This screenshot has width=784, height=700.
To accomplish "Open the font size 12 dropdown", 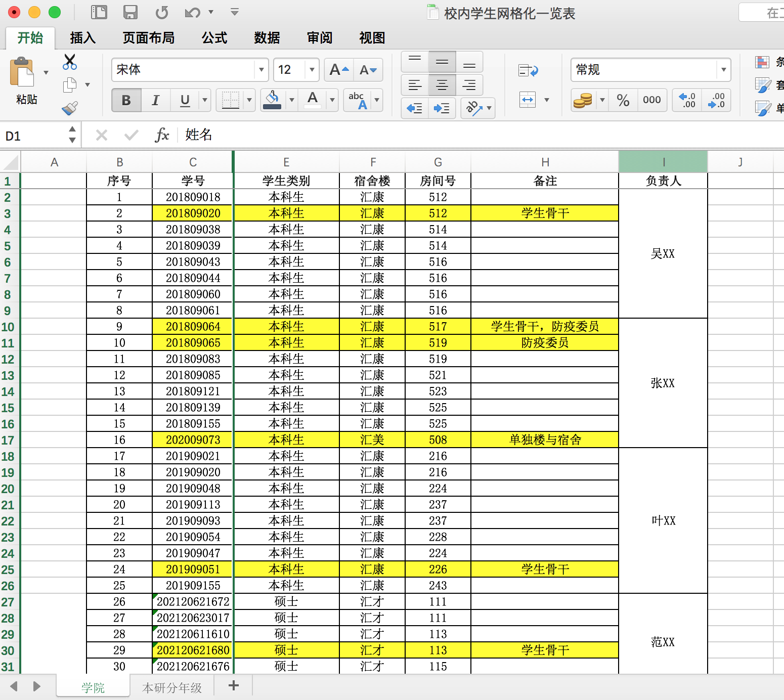I will [x=312, y=70].
